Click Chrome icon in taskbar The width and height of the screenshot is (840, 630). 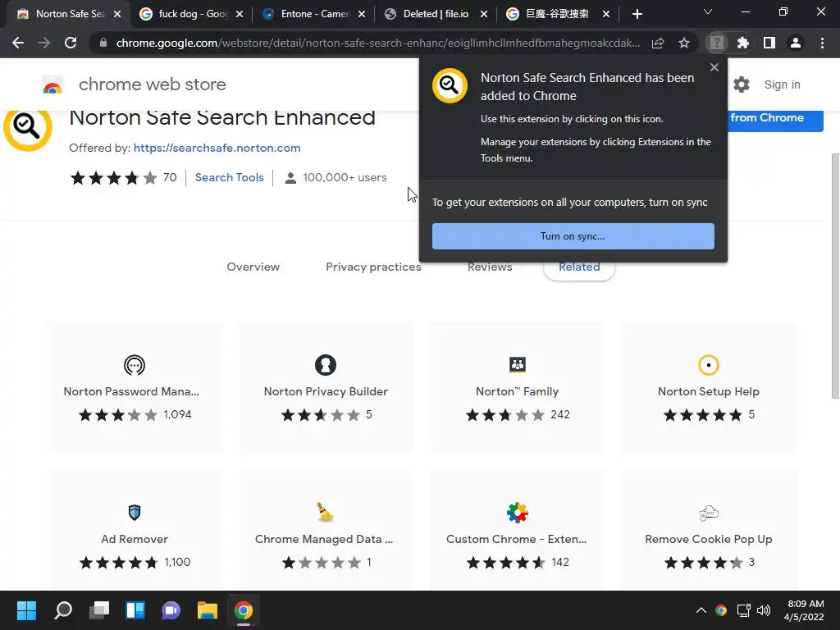point(243,610)
